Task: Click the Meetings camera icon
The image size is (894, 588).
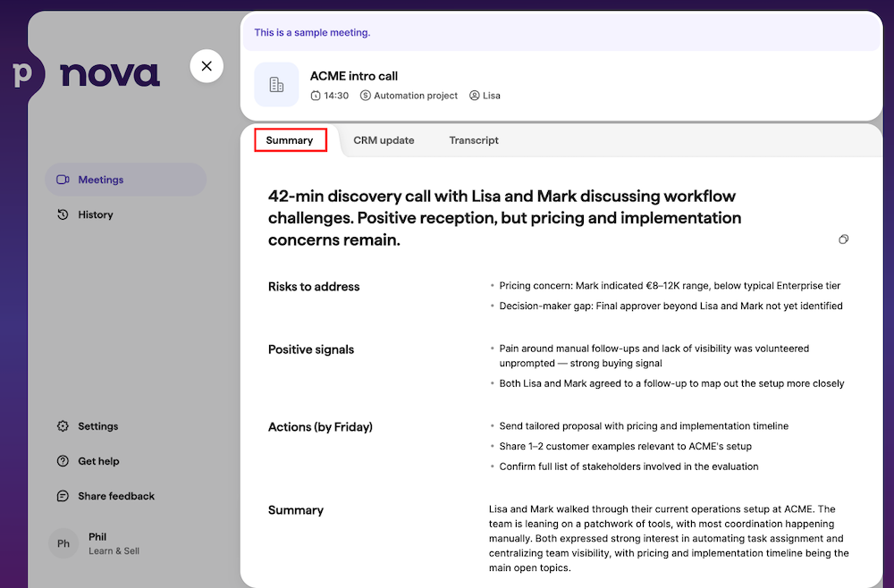Action: [63, 180]
